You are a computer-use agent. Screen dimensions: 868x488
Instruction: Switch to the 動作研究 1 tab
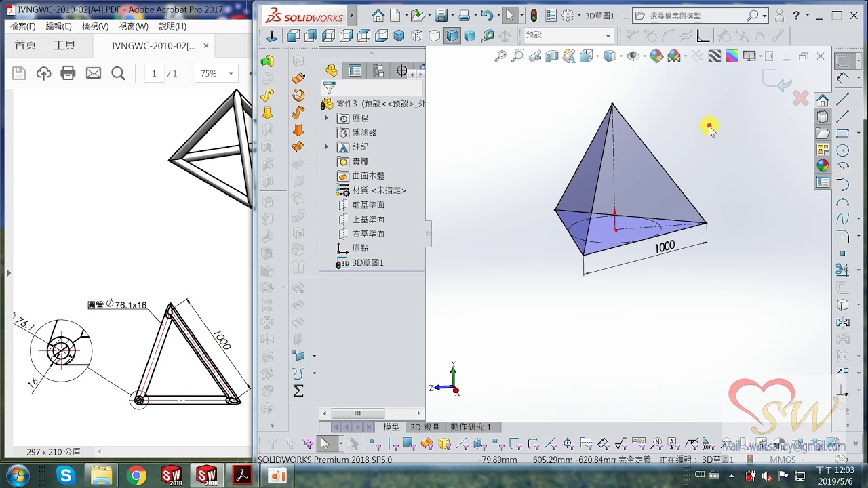point(471,427)
